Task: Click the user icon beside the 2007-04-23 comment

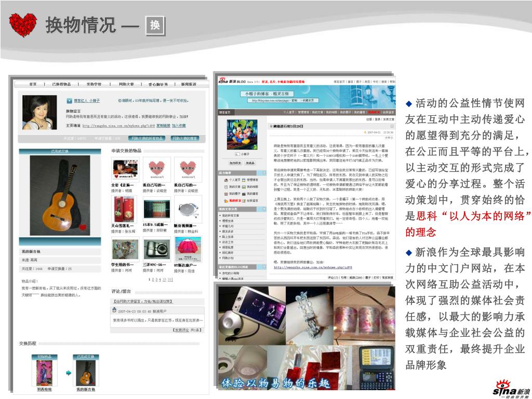Action: click(114, 310)
